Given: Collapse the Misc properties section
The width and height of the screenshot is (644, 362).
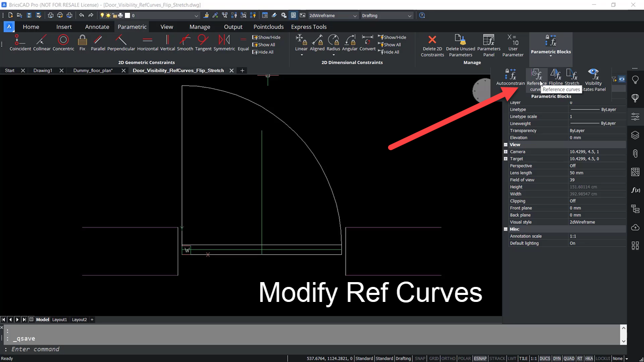Looking at the screenshot, I should pyautogui.click(x=506, y=229).
